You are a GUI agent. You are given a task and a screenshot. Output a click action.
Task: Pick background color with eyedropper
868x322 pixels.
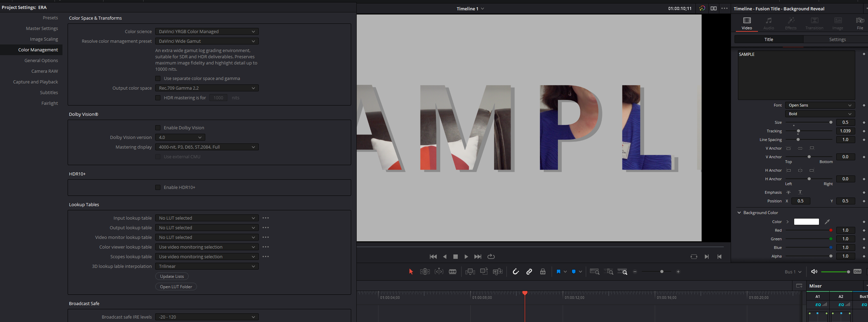[827, 222]
